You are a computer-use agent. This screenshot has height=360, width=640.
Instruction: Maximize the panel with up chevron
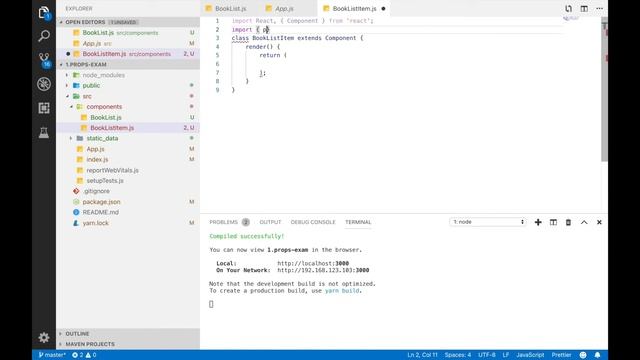click(584, 222)
